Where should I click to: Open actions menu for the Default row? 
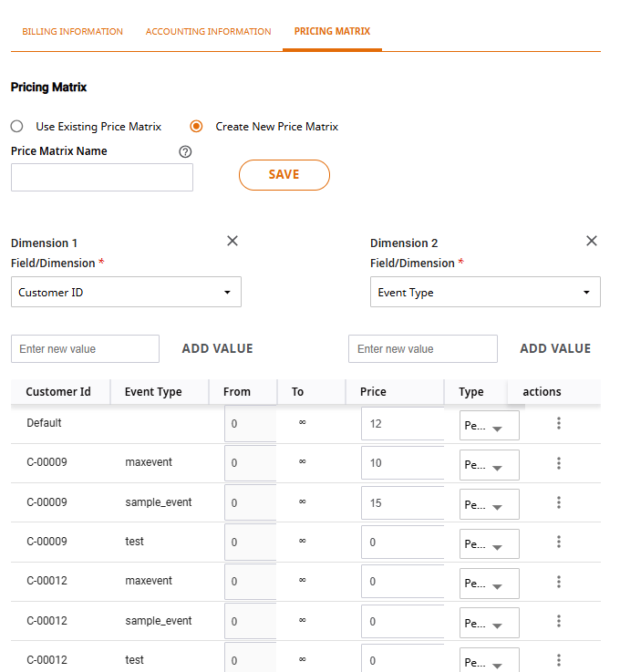[559, 423]
